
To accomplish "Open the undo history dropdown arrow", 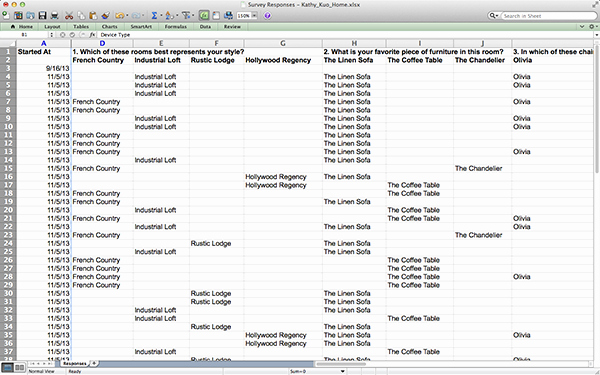I will coord(127,16).
